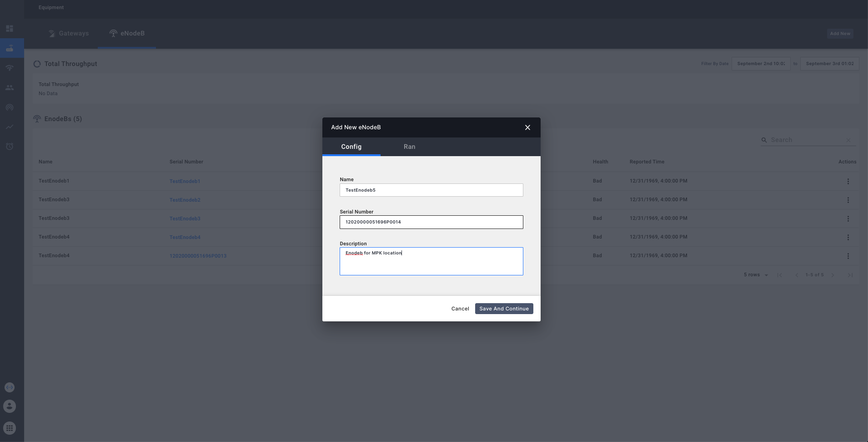868x442 pixels.
Task: Open Alerts via the alarm clock icon
Action: [x=10, y=147]
